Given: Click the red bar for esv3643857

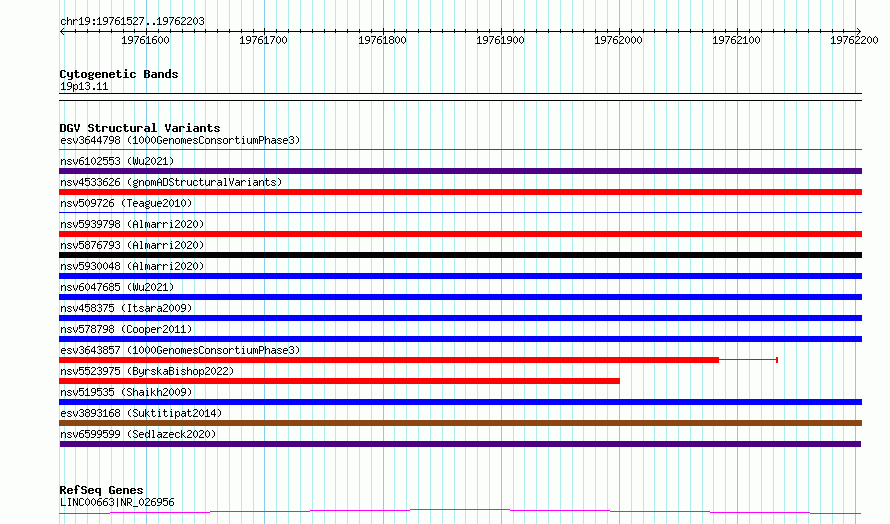Looking at the screenshot, I should (x=389, y=360).
